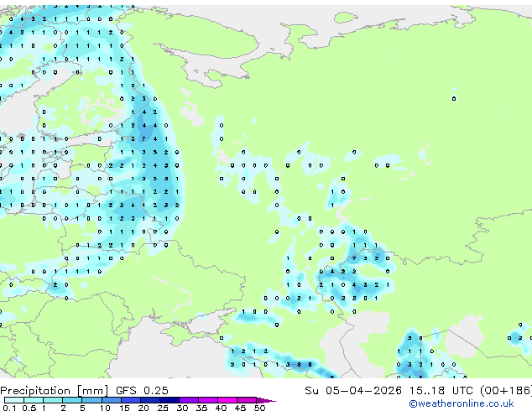Pick the legend color between 2 and 5
Image resolution: width=532 pixels, height=411 pixels.
coord(72,400)
